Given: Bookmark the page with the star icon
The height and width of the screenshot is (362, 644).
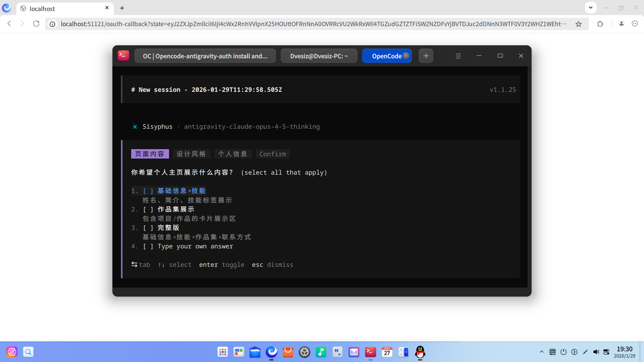Looking at the screenshot, I should pyautogui.click(x=579, y=24).
